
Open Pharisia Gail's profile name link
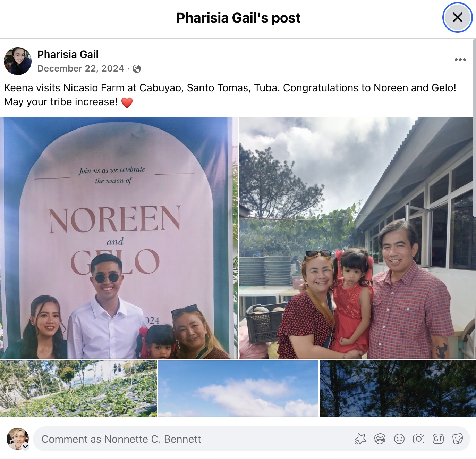click(x=68, y=55)
